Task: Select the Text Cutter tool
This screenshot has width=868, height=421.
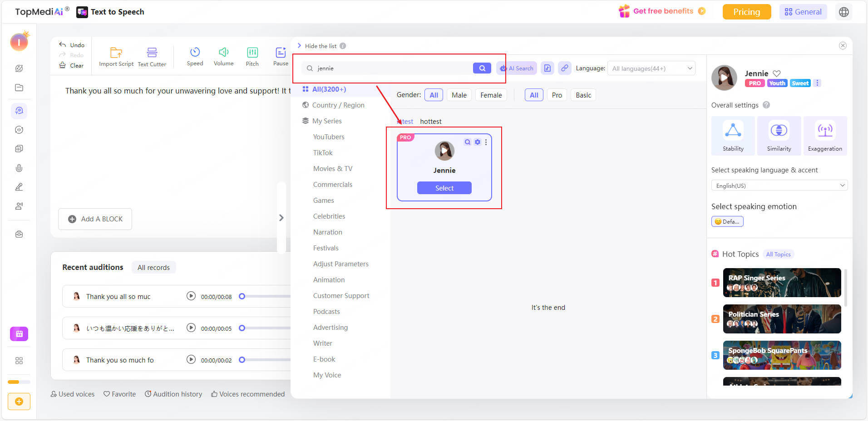Action: coord(152,57)
